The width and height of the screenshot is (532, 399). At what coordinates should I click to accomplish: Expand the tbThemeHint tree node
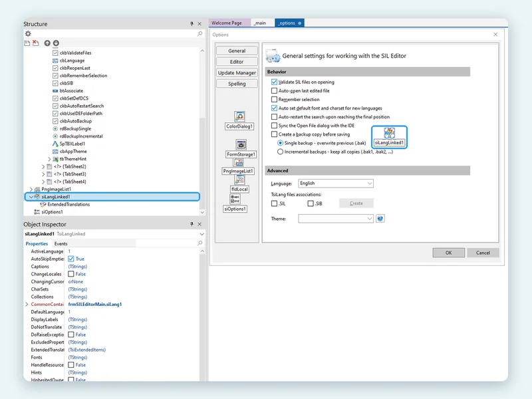[x=49, y=159]
